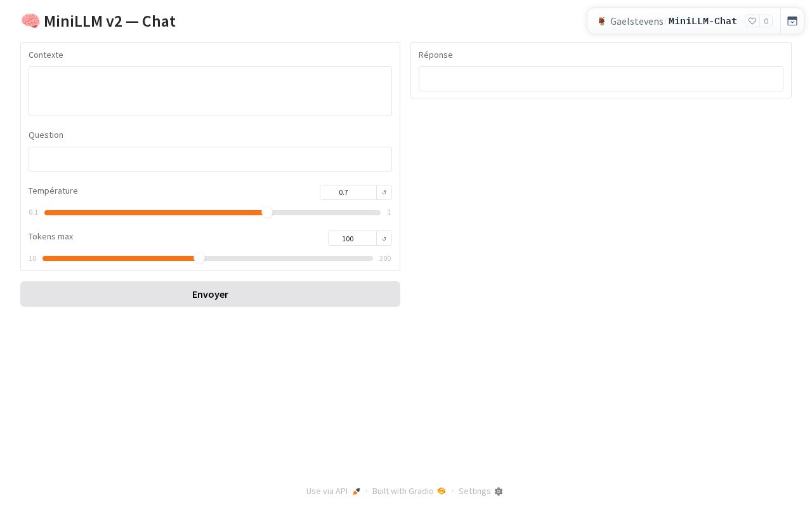812x508 pixels.
Task: Click the Température number box showing 0.7
Action: [348, 192]
